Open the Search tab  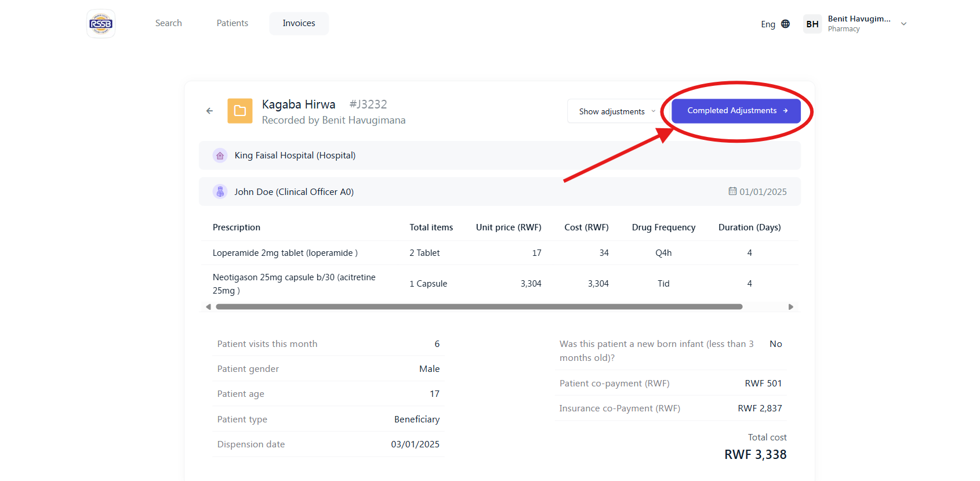point(169,23)
